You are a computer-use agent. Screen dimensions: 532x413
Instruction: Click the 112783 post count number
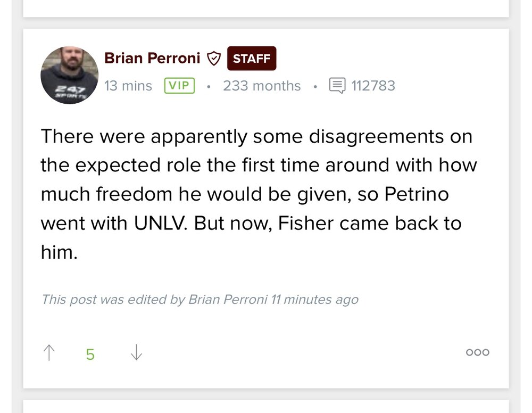(373, 86)
